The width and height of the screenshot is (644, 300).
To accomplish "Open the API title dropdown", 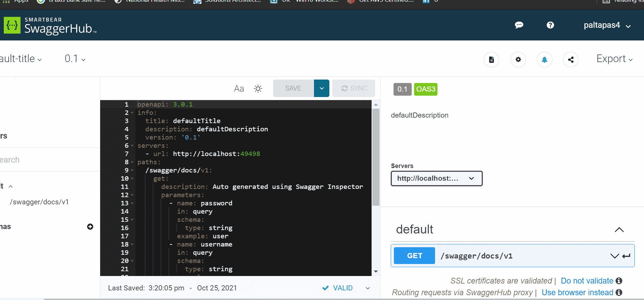I will 21,59.
